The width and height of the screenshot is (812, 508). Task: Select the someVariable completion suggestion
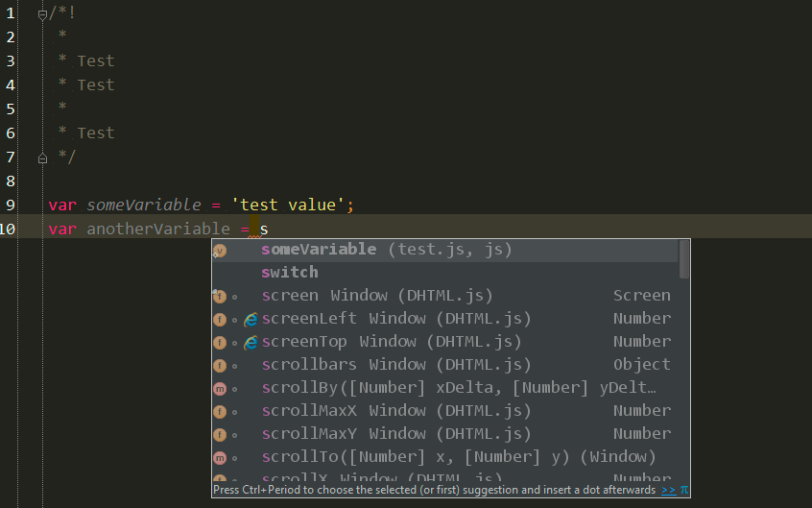[x=444, y=250]
